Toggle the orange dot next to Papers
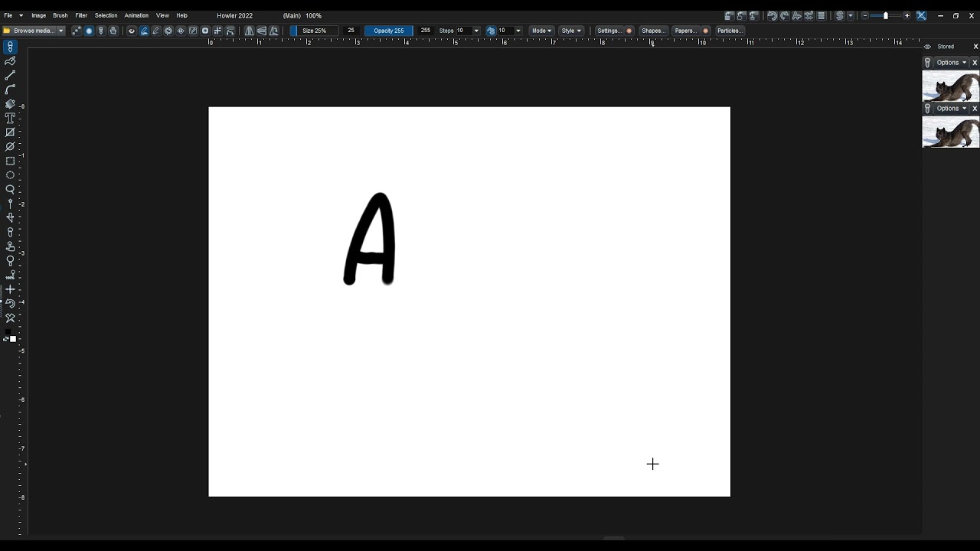Image resolution: width=980 pixels, height=551 pixels. point(705,31)
